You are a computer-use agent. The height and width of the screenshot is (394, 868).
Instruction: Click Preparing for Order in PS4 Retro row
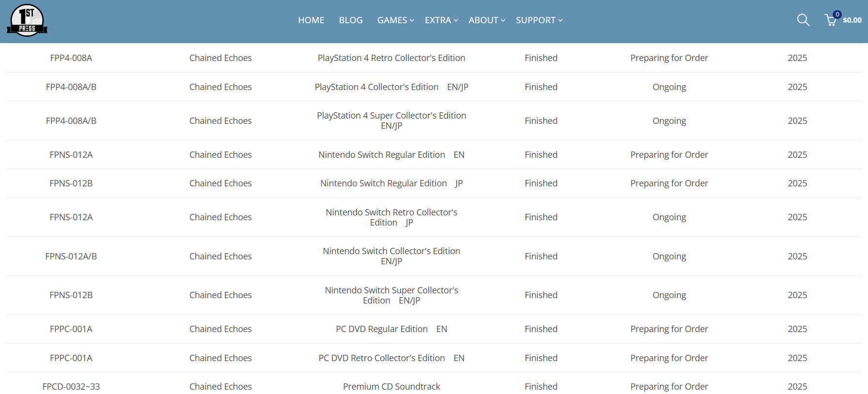pos(669,58)
